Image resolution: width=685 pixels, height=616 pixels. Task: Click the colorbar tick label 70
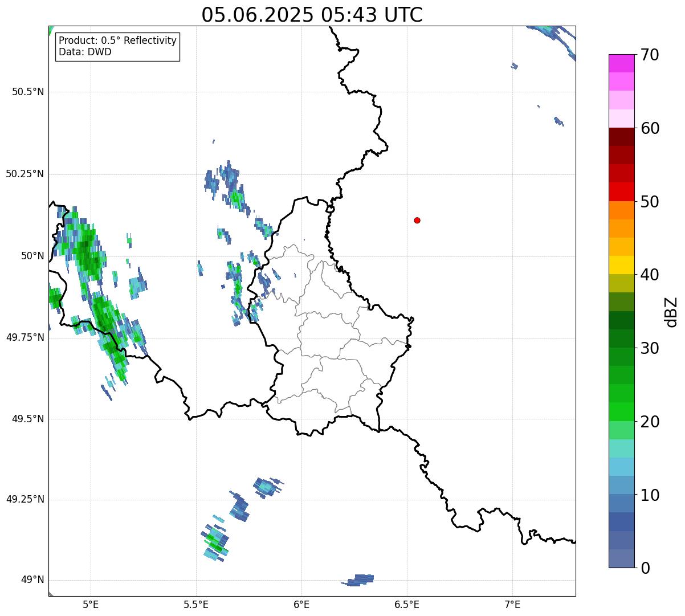(x=649, y=55)
